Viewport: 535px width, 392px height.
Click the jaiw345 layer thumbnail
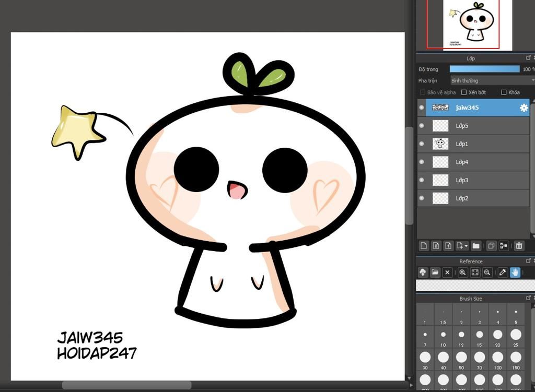440,108
